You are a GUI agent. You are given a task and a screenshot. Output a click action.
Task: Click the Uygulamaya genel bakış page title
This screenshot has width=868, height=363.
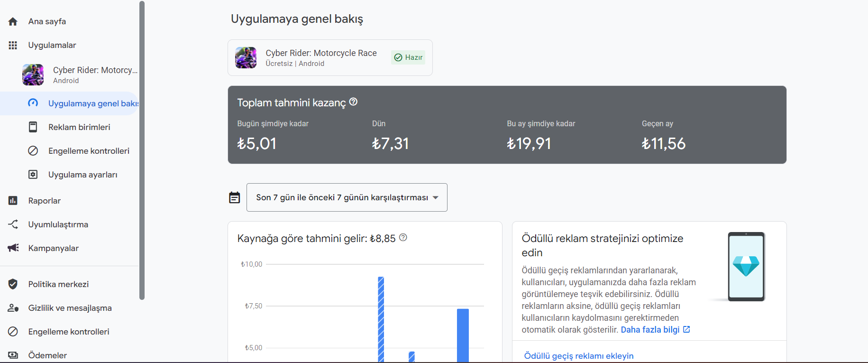tap(297, 19)
